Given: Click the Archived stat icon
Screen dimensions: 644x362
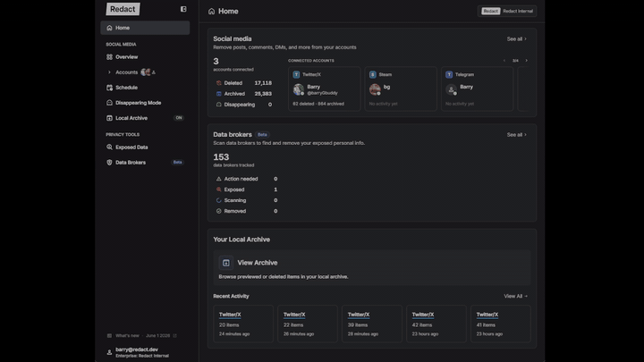Looking at the screenshot, I should click(219, 94).
